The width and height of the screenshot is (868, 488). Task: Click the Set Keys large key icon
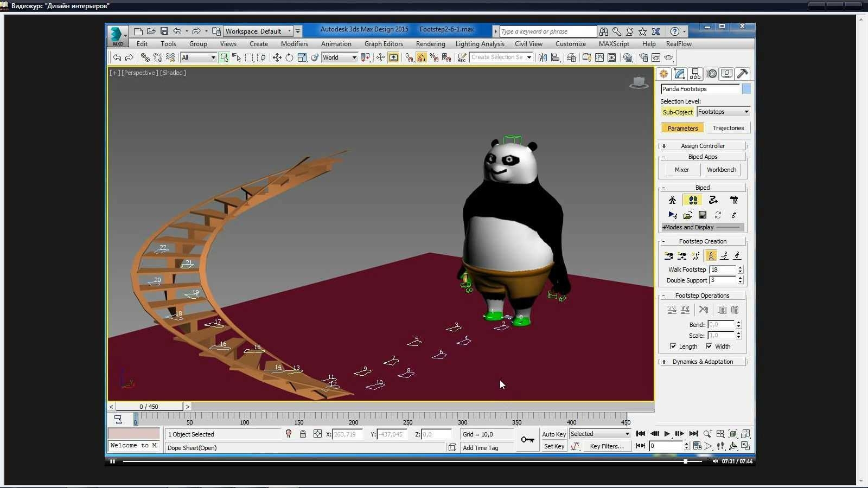coord(527,440)
